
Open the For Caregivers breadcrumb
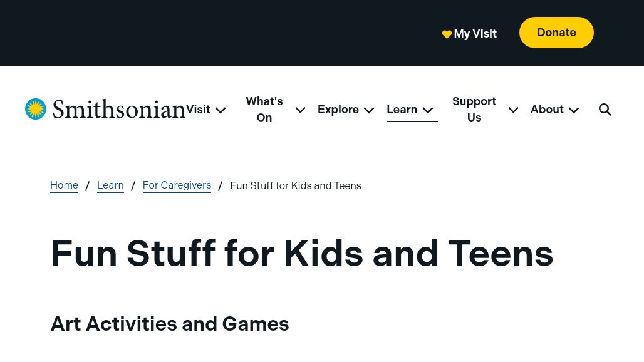(177, 185)
